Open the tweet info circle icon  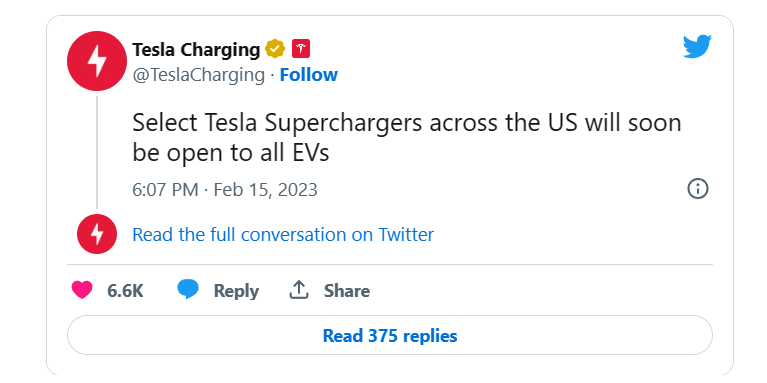pyautogui.click(x=698, y=189)
